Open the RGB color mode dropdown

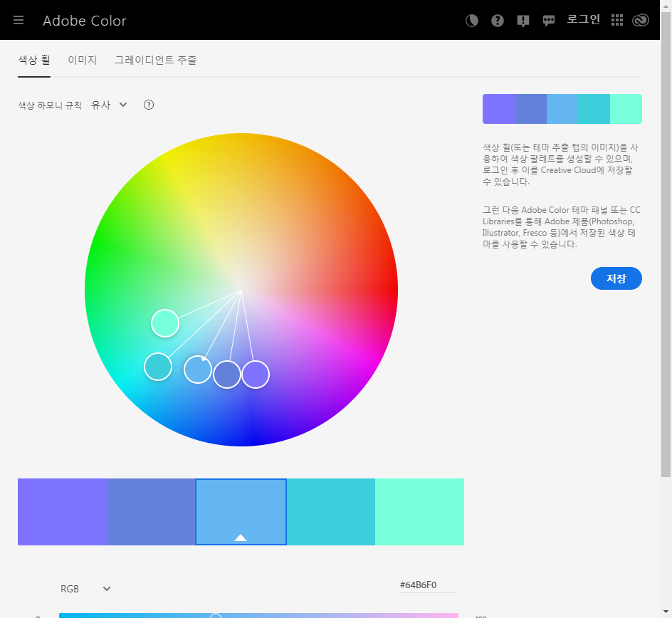pyautogui.click(x=85, y=589)
